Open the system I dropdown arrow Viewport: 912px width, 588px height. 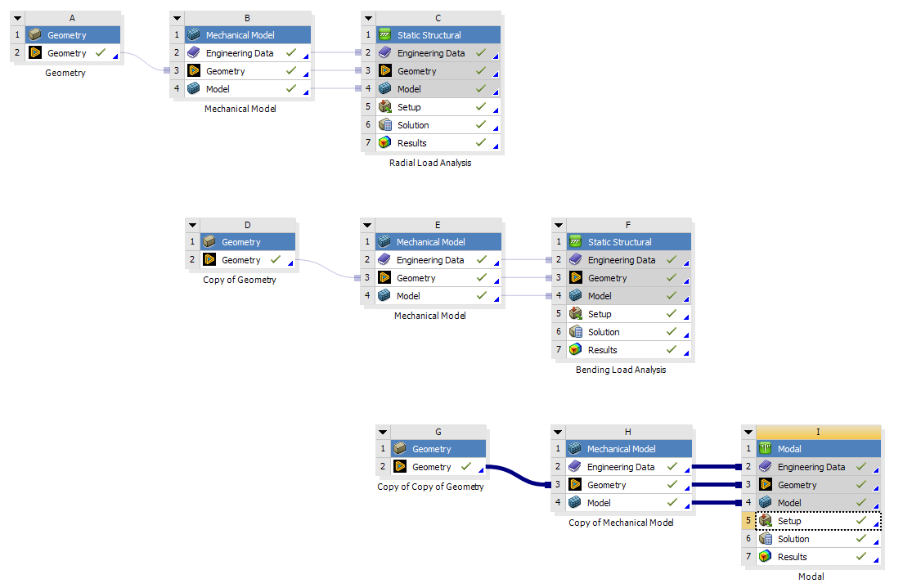(x=748, y=432)
